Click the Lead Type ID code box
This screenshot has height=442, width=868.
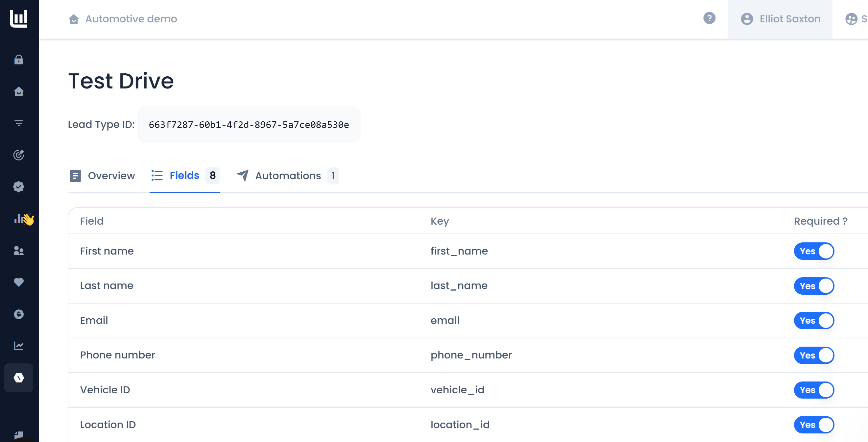pos(249,125)
